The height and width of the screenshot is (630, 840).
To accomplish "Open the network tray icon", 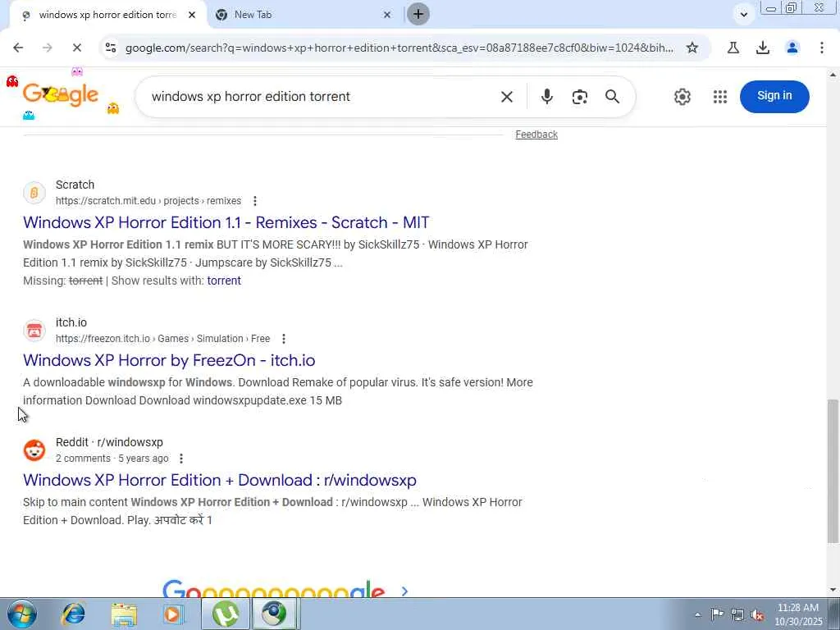I will pos(737,614).
